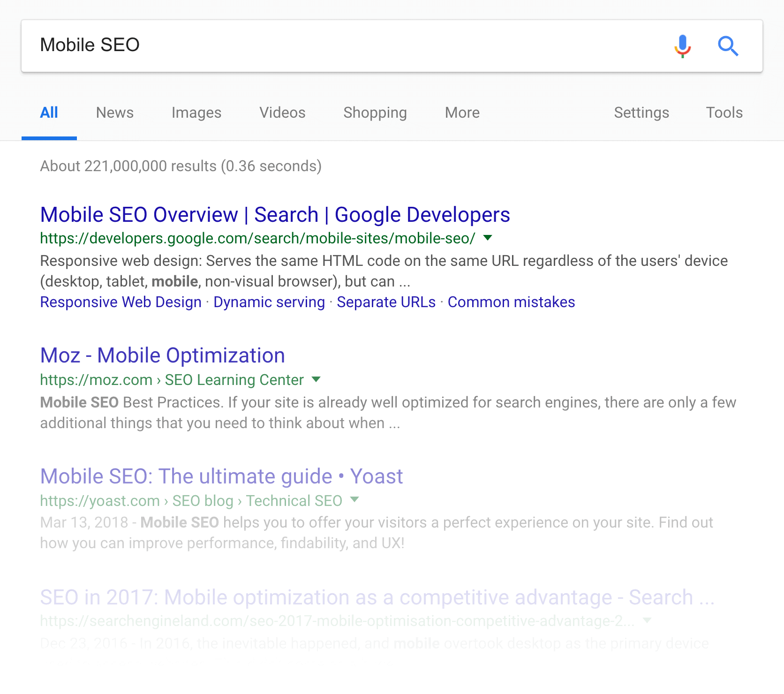Open the Common mistakes sitelink
The width and height of the screenshot is (784, 694).
tap(511, 302)
